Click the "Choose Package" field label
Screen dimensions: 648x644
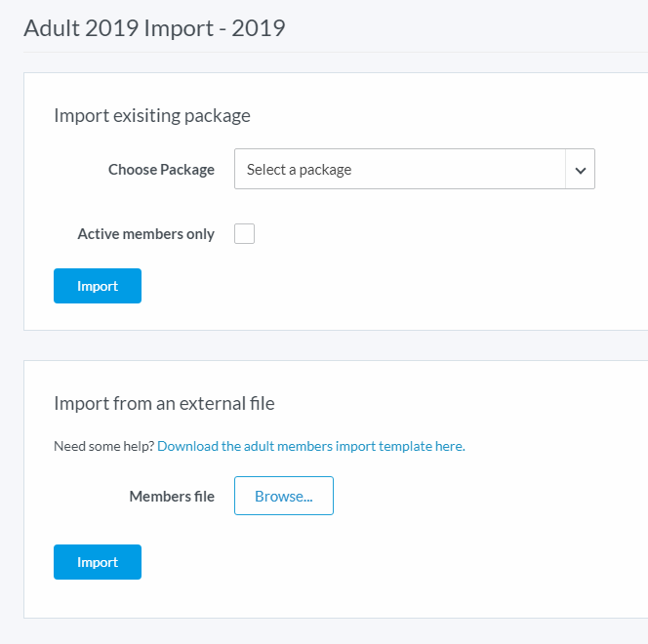(x=161, y=170)
